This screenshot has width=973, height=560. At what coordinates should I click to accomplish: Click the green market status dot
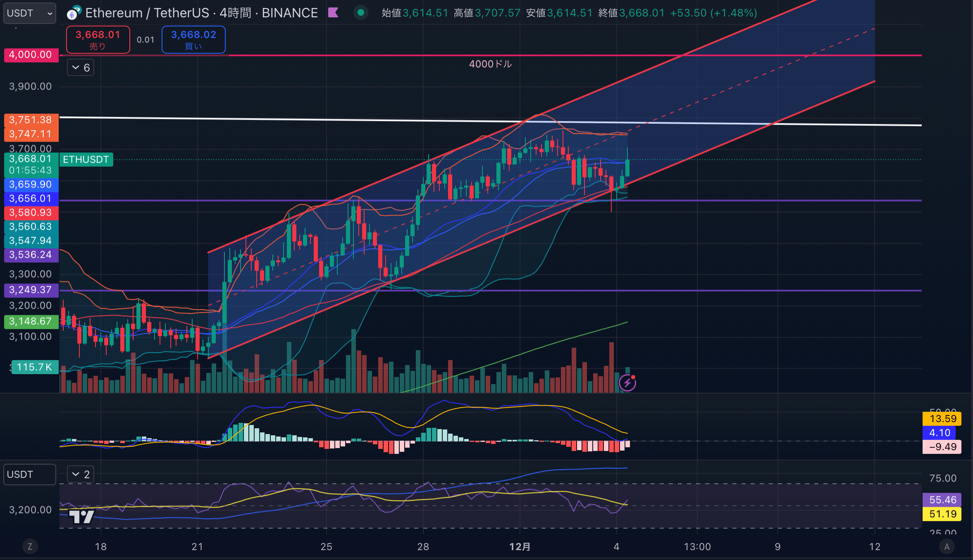tap(361, 13)
